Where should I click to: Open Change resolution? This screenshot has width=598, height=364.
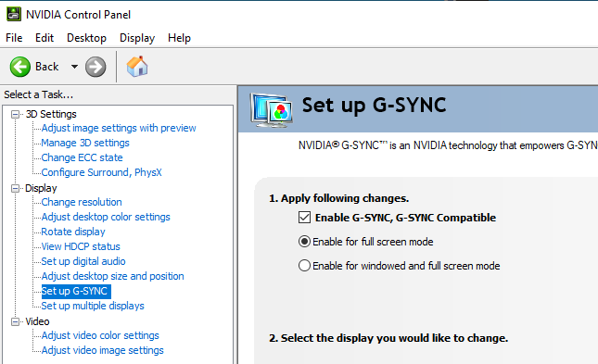82,202
